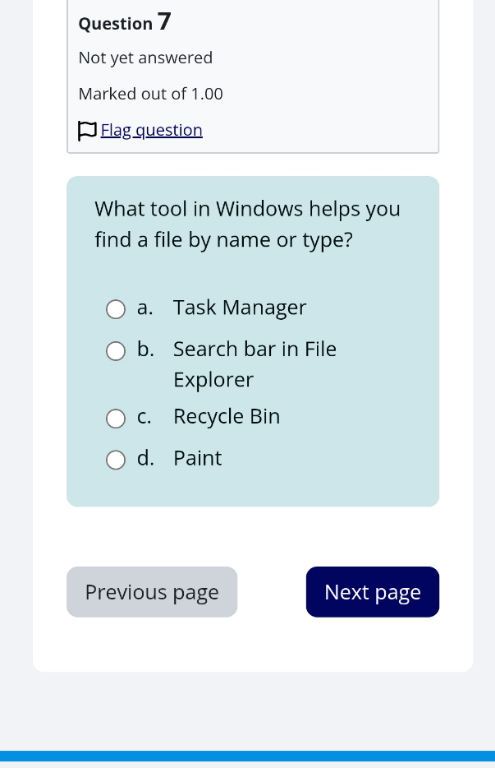Screen dimensions: 495x768
Task: Open the Flag question link
Action: [x=151, y=130]
